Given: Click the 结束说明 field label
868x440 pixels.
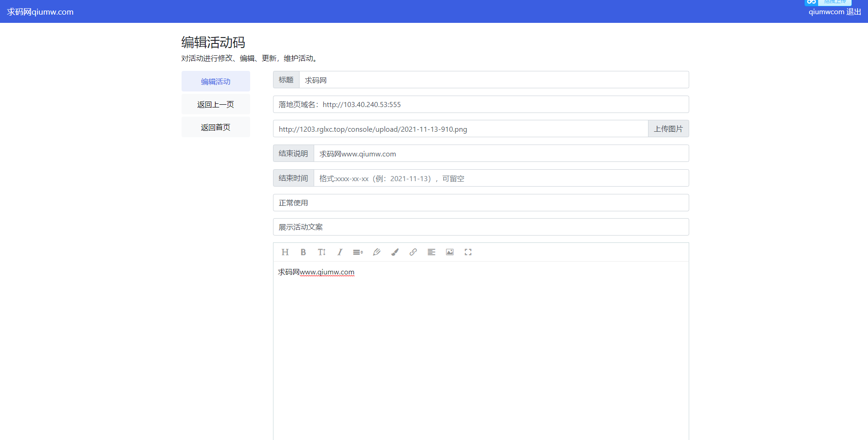Looking at the screenshot, I should 294,153.
